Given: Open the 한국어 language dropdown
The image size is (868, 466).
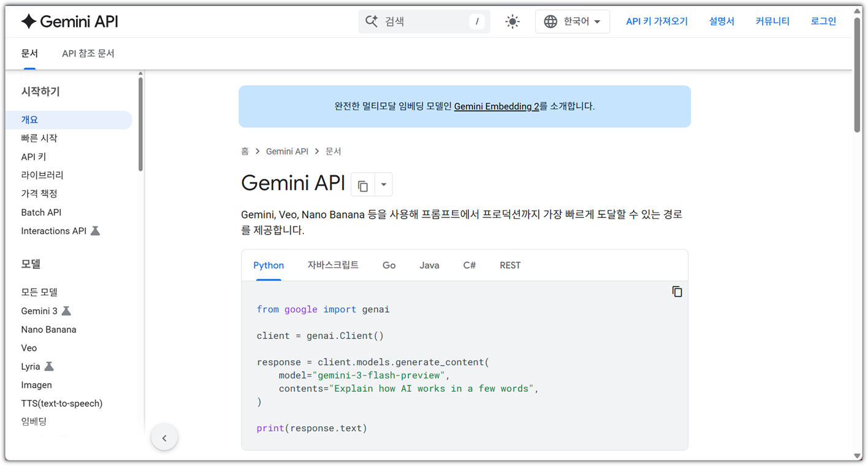Looking at the screenshot, I should [x=573, y=21].
